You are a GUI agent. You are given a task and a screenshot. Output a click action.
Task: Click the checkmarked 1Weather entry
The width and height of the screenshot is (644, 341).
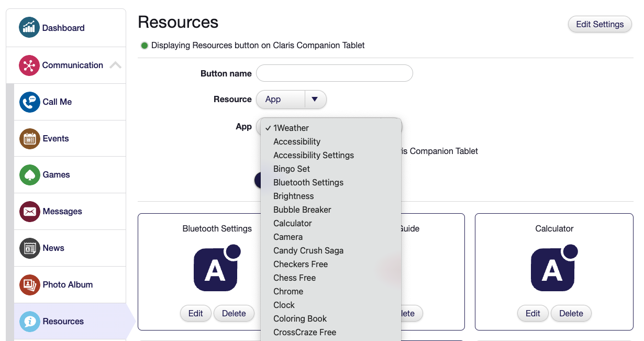pos(291,128)
